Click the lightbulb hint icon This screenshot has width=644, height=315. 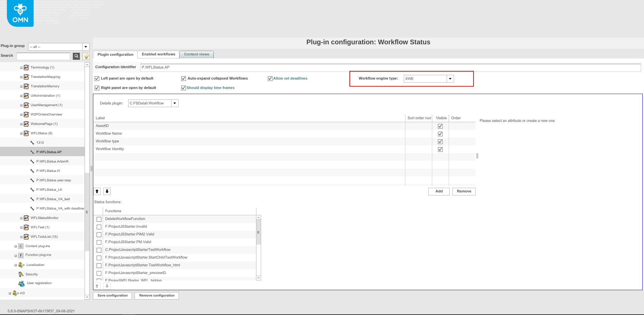coord(86,56)
